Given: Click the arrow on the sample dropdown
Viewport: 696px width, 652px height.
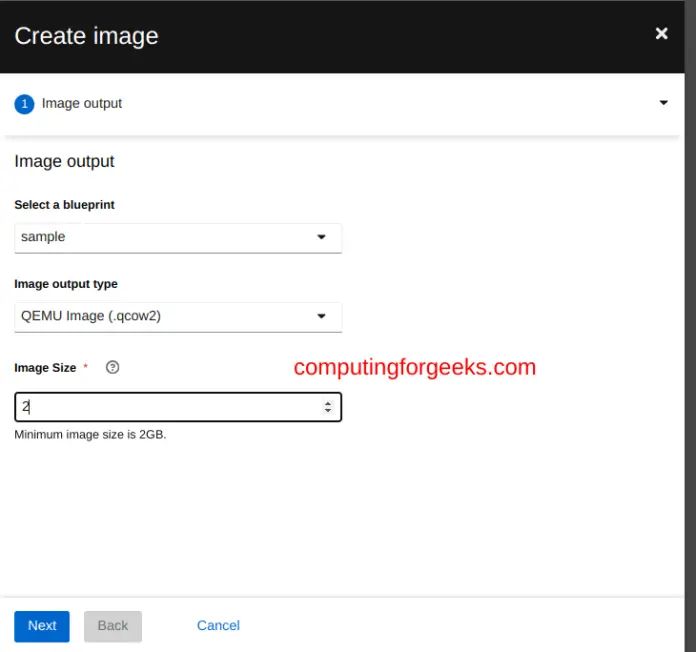Looking at the screenshot, I should 321,237.
